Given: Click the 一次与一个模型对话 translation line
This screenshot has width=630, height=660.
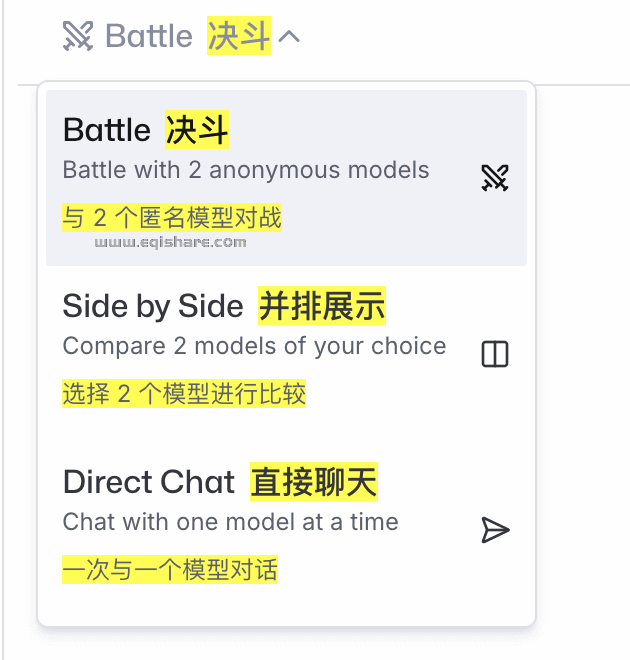Looking at the screenshot, I should (170, 570).
